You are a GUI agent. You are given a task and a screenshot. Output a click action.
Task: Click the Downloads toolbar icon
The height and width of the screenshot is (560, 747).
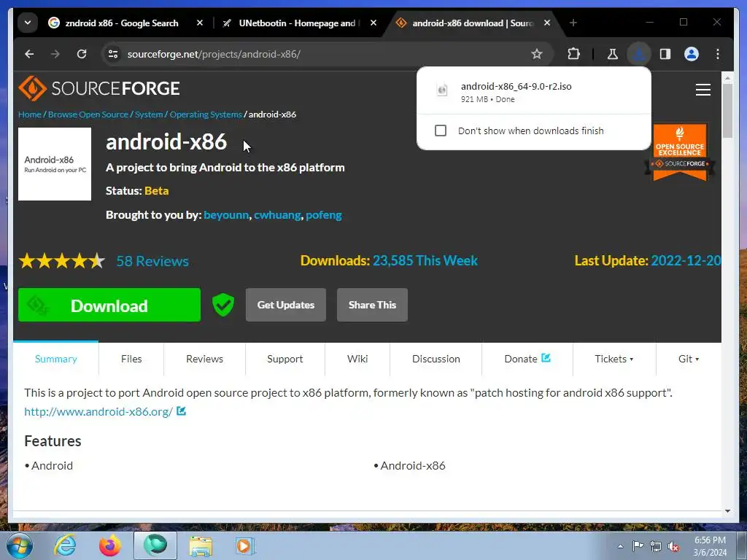point(639,54)
